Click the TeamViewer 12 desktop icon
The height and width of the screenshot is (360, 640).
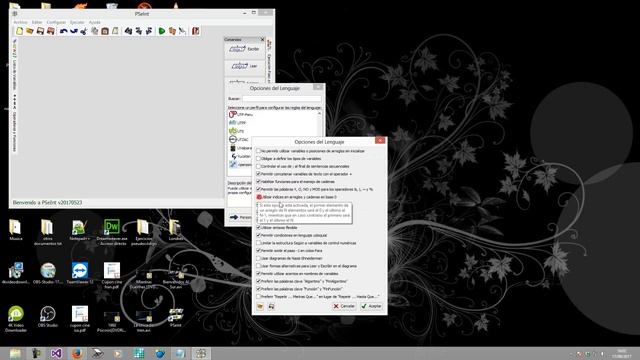[80, 273]
